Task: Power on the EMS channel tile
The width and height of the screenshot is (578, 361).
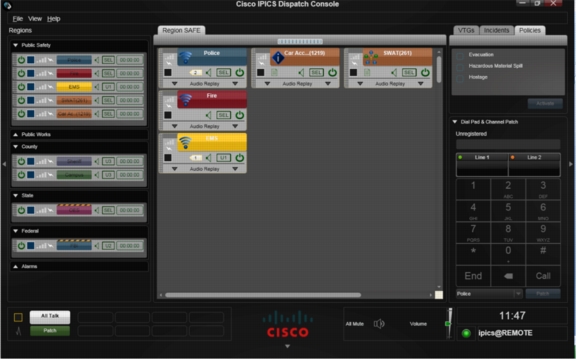Action: pos(240,158)
